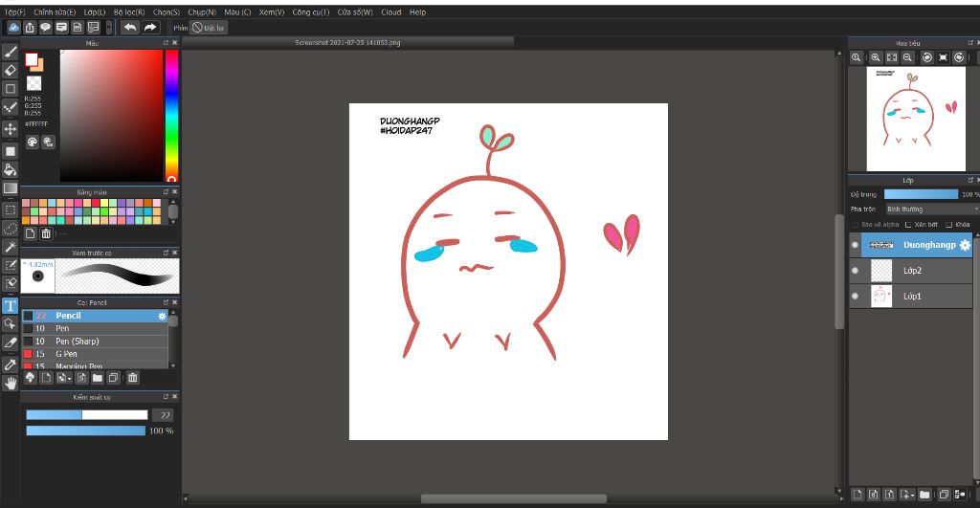Delete the brush with trash icon
980x508 pixels.
tap(132, 377)
